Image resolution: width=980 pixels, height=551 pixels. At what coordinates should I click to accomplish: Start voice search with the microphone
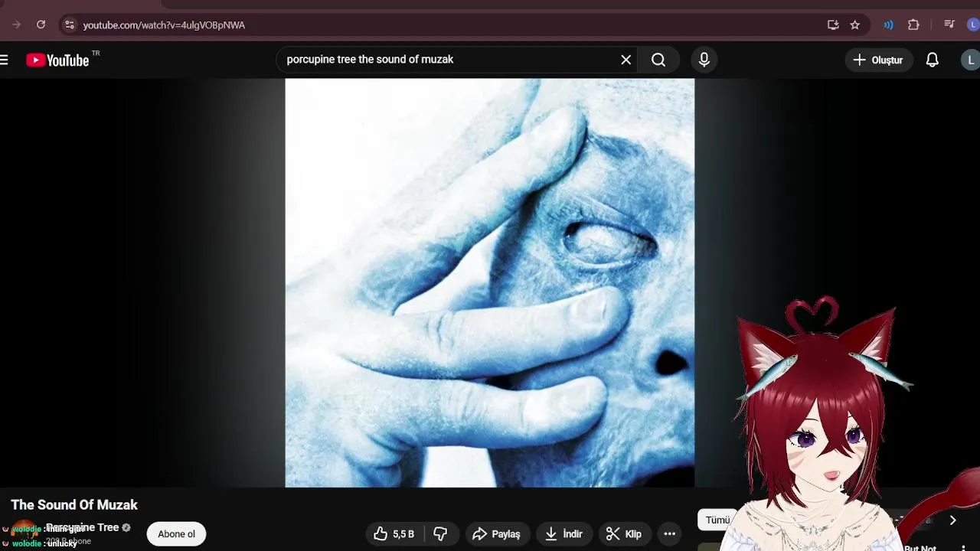[x=704, y=60]
